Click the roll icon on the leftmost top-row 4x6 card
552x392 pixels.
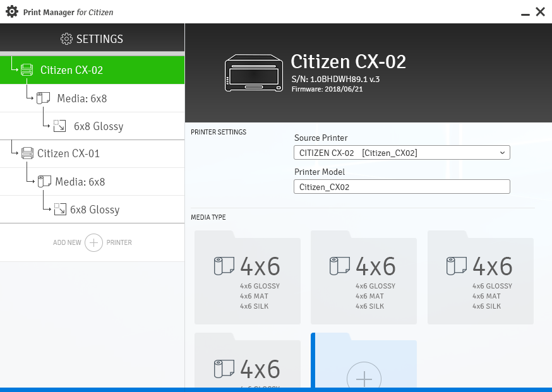(224, 266)
